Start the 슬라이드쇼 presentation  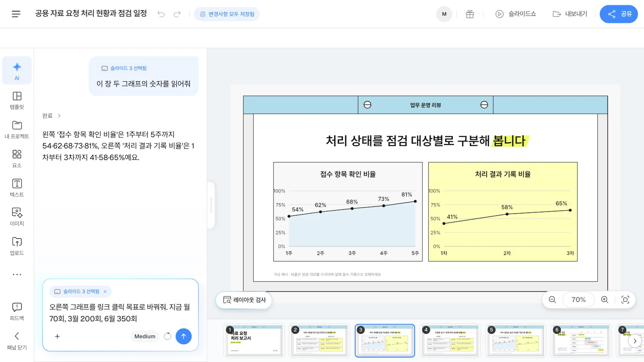[x=516, y=14]
